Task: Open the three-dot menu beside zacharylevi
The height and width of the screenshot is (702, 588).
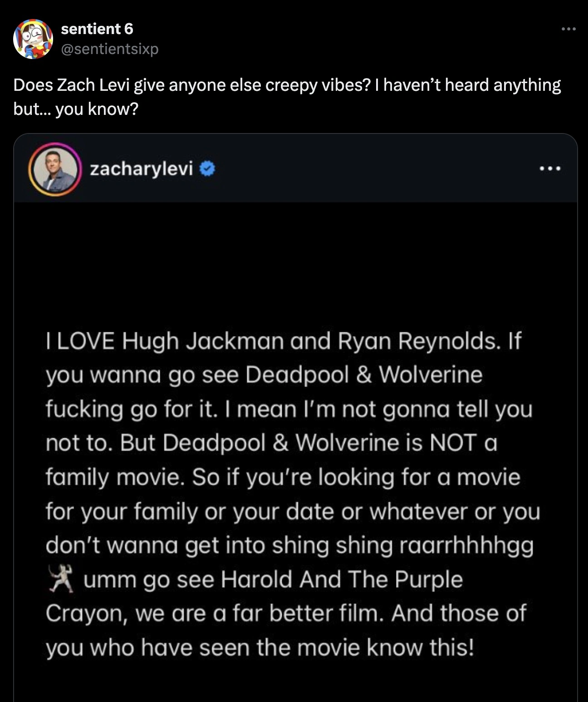Action: click(550, 169)
